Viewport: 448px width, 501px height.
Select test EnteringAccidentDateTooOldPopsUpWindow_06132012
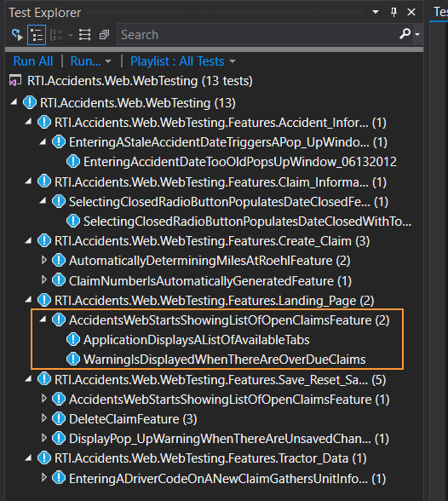pos(240,162)
